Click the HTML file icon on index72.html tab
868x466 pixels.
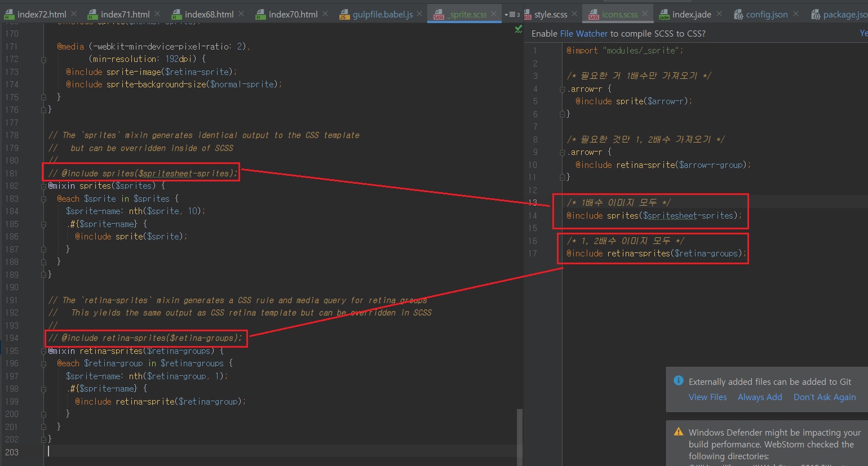click(x=9, y=15)
